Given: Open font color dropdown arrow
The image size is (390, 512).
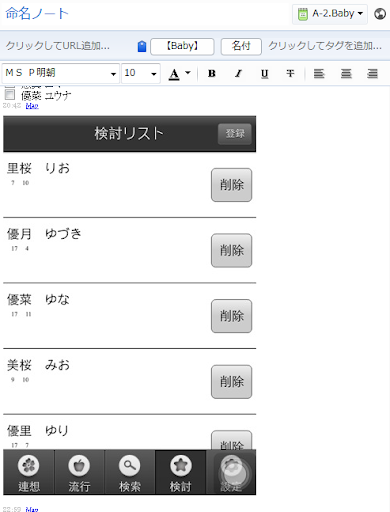Looking at the screenshot, I should tap(188, 73).
